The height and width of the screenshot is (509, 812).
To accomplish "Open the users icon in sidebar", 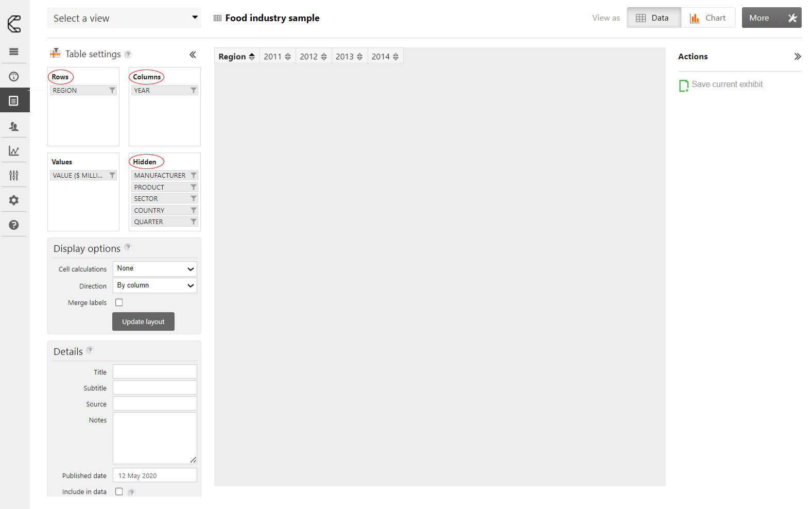I will click(x=14, y=126).
